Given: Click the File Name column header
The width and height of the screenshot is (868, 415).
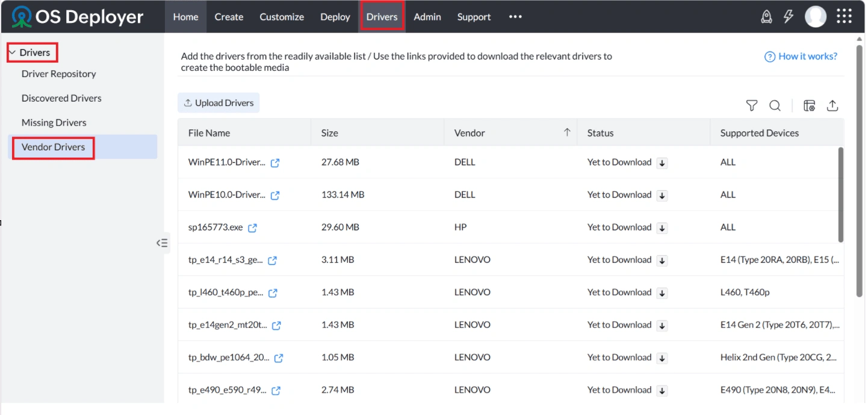Looking at the screenshot, I should point(244,133).
